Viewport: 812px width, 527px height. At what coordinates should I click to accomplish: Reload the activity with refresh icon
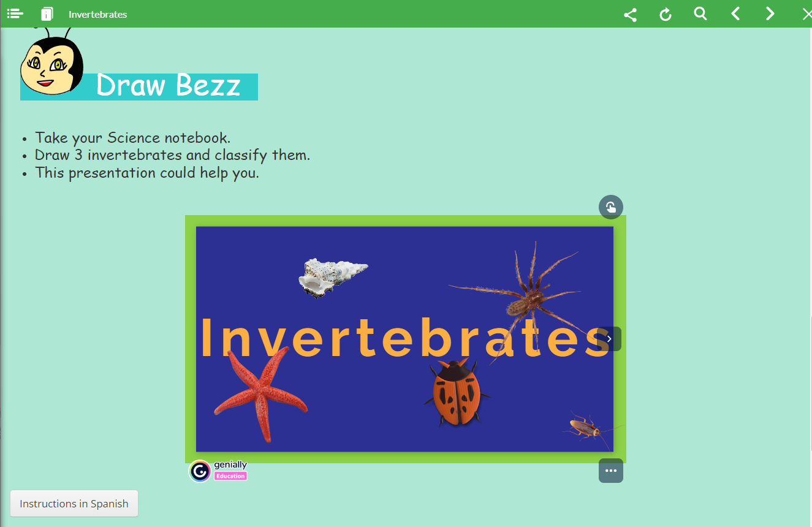click(x=666, y=14)
